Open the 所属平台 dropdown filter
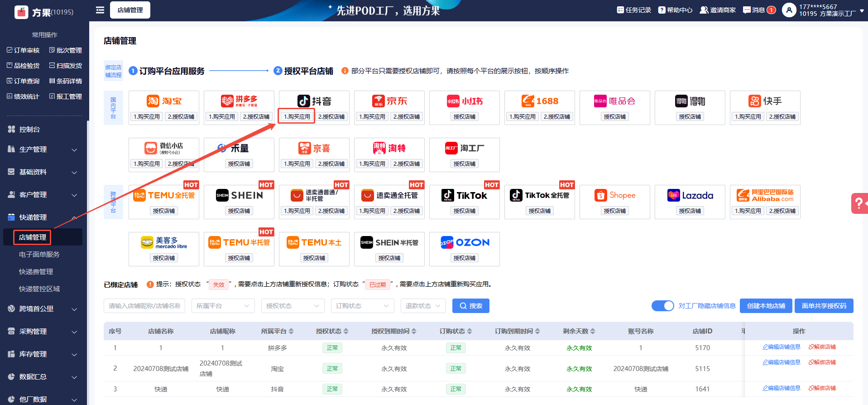The image size is (868, 405). [223, 306]
